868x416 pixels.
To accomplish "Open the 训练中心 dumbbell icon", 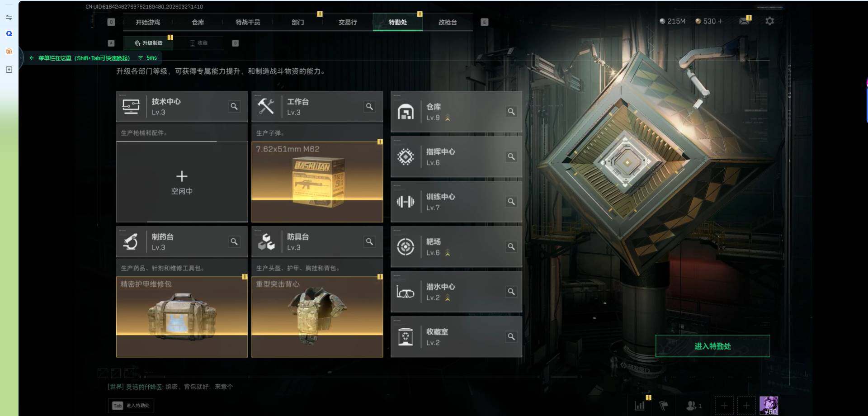I will coord(406,202).
